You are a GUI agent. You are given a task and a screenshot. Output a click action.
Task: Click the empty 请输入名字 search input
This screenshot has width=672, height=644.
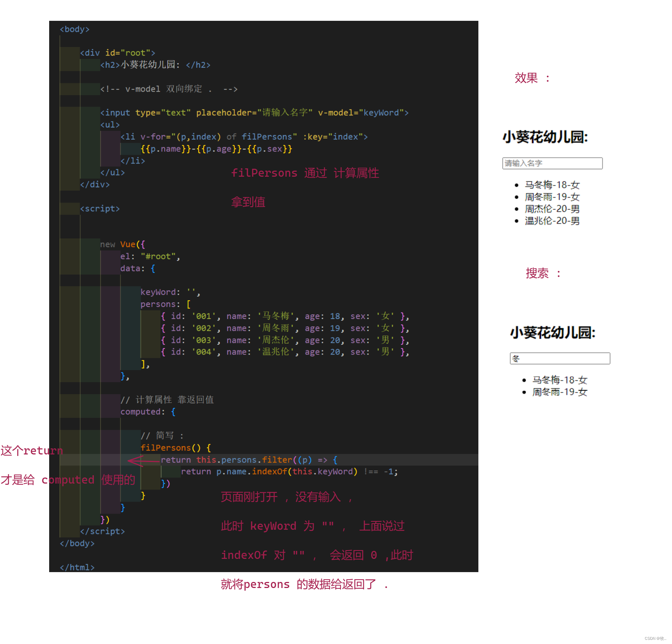tap(552, 163)
